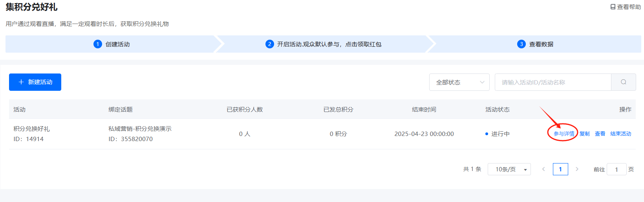This screenshot has width=644, height=202.
Task: Click the 集积分兑好礼 page title
Action: [31, 7]
